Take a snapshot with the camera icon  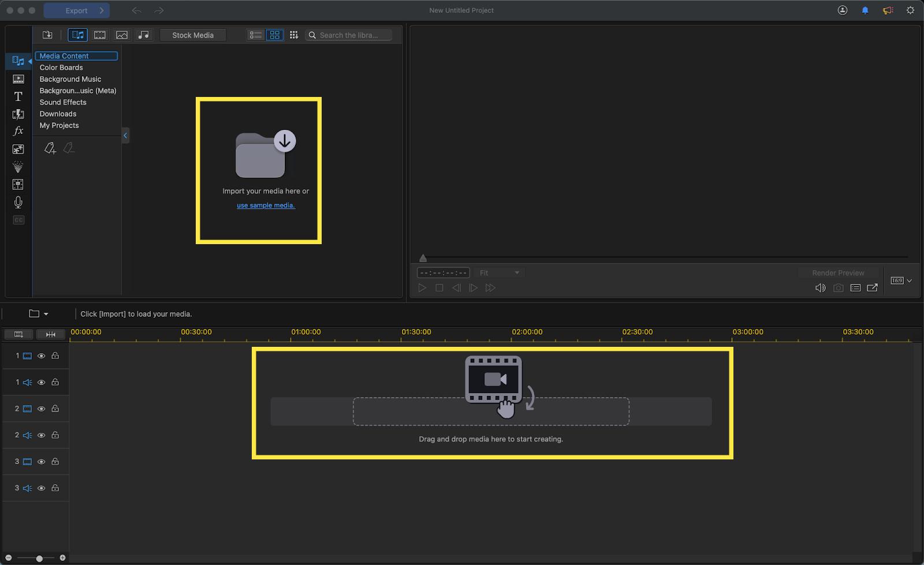pyautogui.click(x=838, y=287)
